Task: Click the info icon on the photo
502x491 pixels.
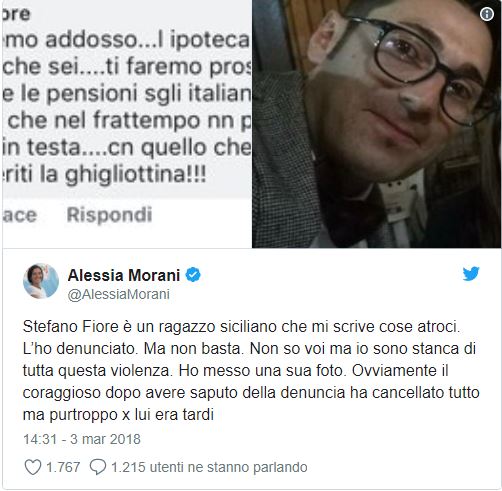Action: pos(487,14)
